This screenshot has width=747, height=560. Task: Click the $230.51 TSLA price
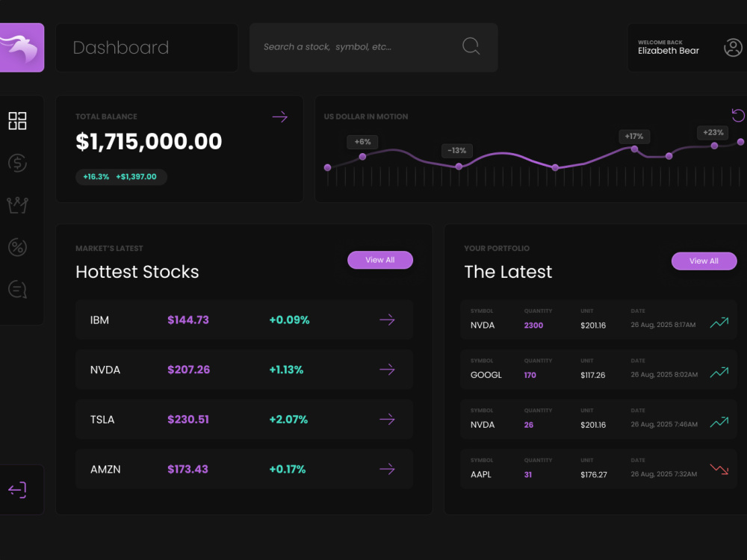(188, 420)
